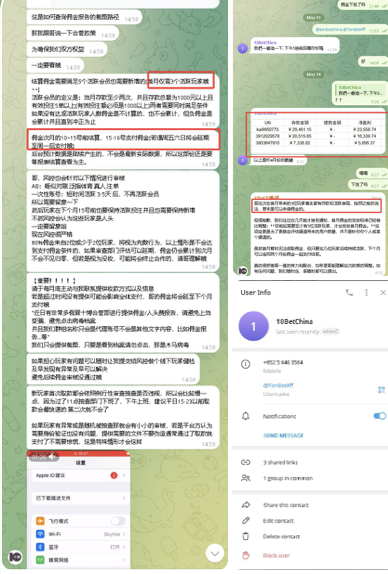
Task: Open the 10BetChina profile avatar
Action: [253, 326]
